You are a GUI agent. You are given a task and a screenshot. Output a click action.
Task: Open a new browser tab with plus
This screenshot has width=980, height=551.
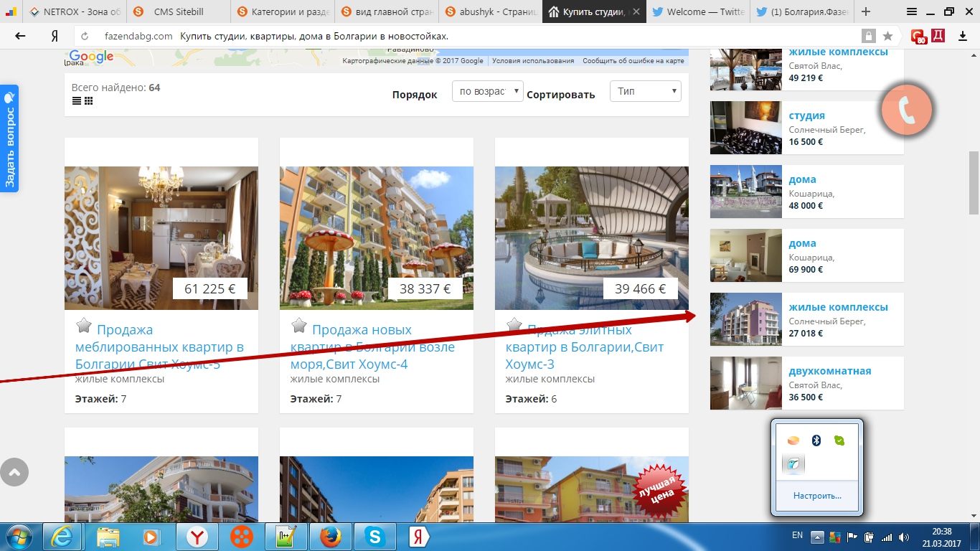point(866,11)
